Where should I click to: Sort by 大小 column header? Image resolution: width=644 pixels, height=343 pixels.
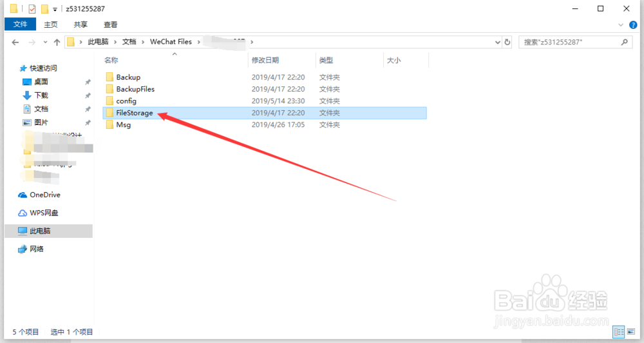coord(393,60)
